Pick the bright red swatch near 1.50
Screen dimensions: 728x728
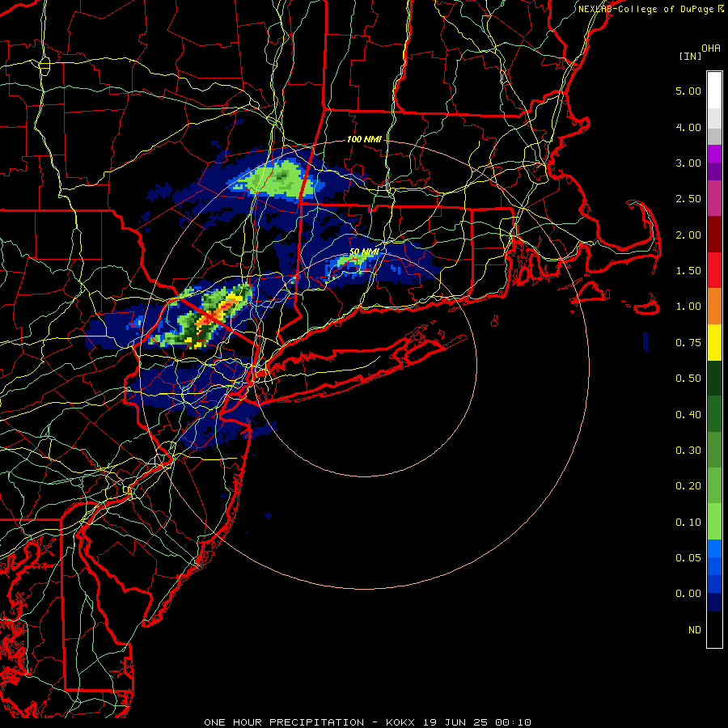pyautogui.click(x=714, y=270)
